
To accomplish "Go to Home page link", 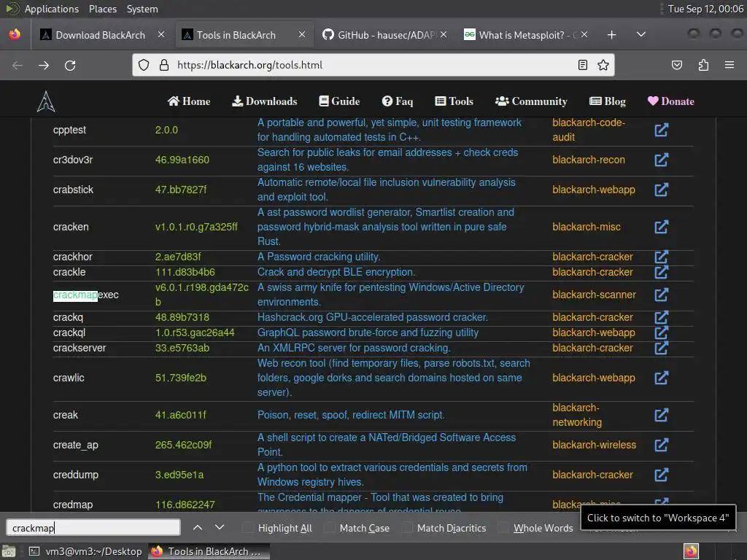I will [x=189, y=101].
